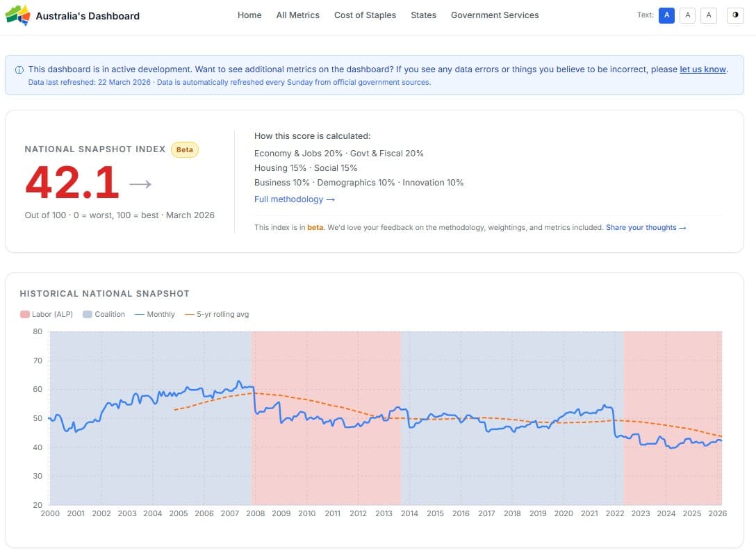Select the medium text size icon

[688, 15]
